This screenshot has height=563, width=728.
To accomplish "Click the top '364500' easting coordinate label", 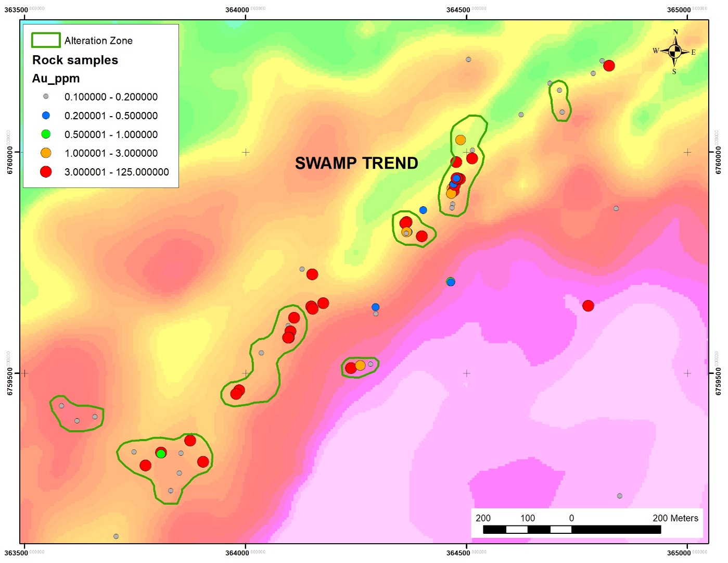I will [x=458, y=10].
